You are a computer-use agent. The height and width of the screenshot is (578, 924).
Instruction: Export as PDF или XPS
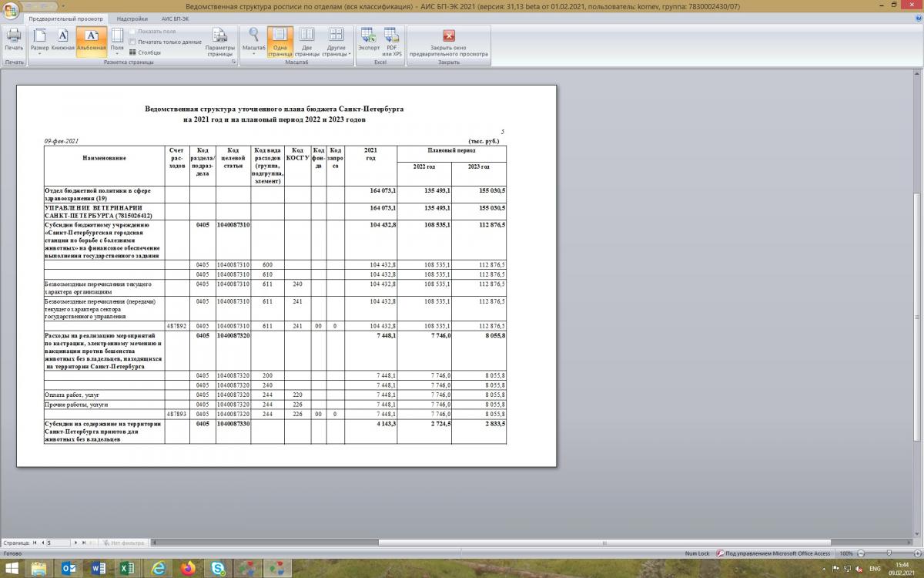[392, 41]
